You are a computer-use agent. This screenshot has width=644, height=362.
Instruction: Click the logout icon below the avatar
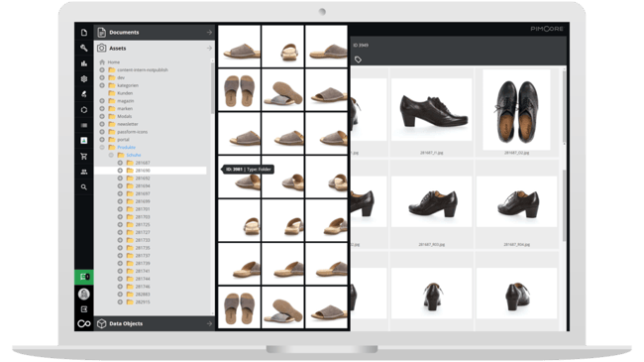click(84, 308)
